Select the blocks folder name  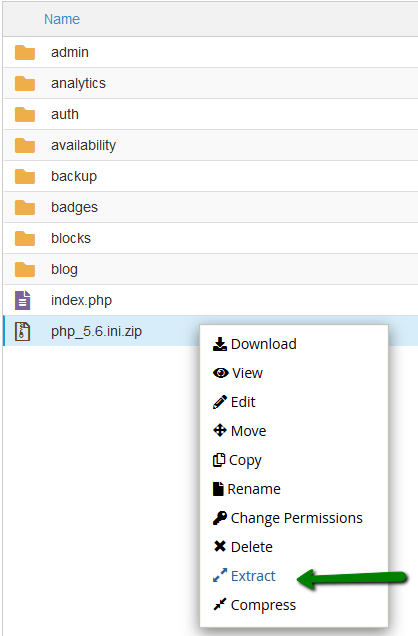coord(71,238)
